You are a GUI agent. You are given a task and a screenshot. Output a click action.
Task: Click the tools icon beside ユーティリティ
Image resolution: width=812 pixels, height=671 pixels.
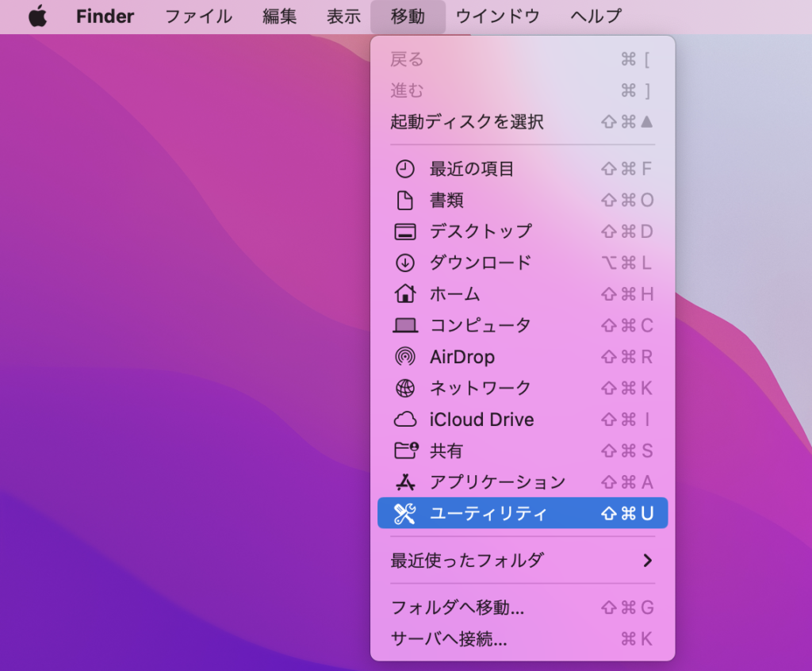pos(404,513)
